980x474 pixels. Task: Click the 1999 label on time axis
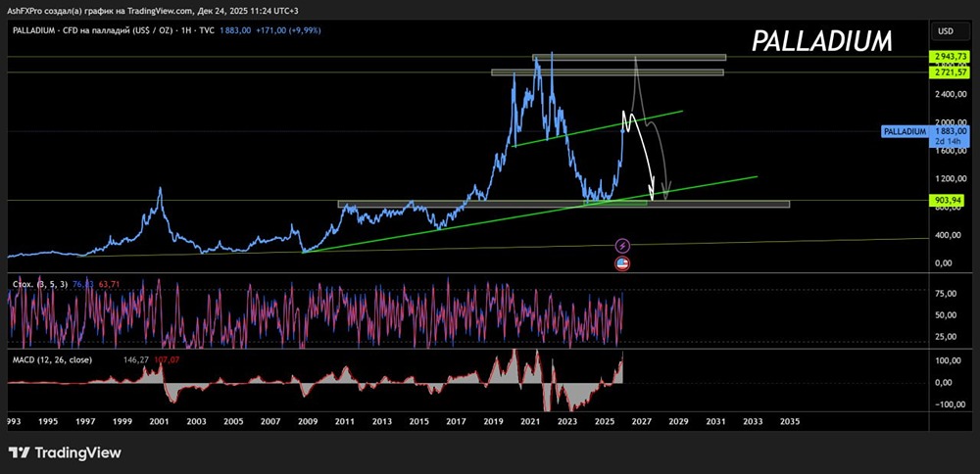click(122, 421)
